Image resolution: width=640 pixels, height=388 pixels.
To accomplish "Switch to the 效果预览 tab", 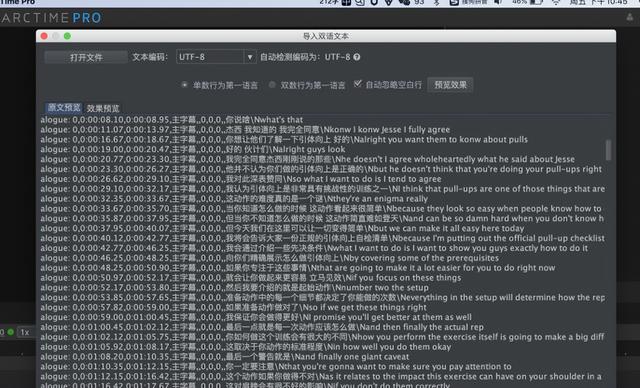I will 103,108.
